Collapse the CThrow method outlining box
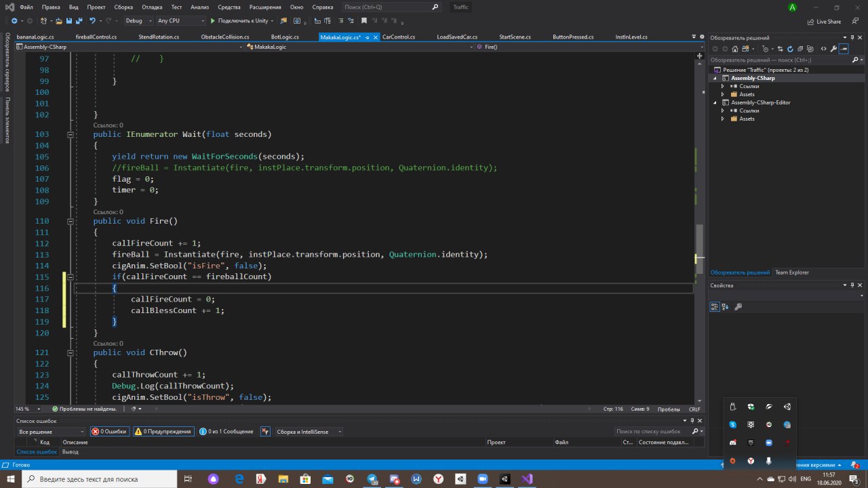868x488 pixels. (71, 352)
